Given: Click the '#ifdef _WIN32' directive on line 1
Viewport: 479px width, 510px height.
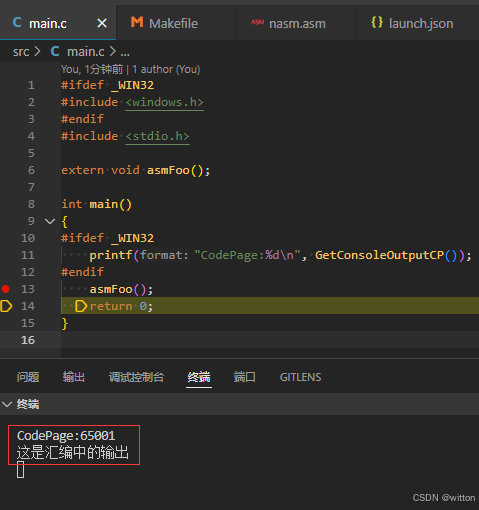Looking at the screenshot, I should pyautogui.click(x=107, y=85).
